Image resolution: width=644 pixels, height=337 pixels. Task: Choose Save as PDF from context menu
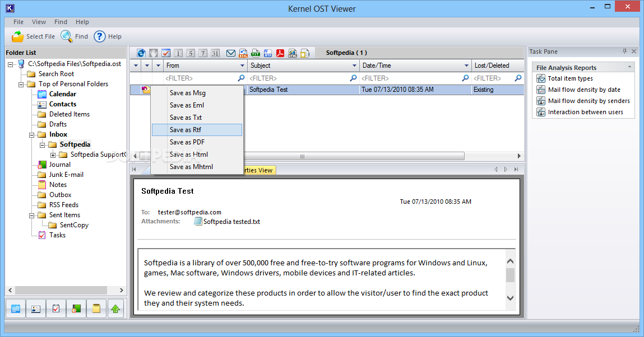[x=197, y=142]
